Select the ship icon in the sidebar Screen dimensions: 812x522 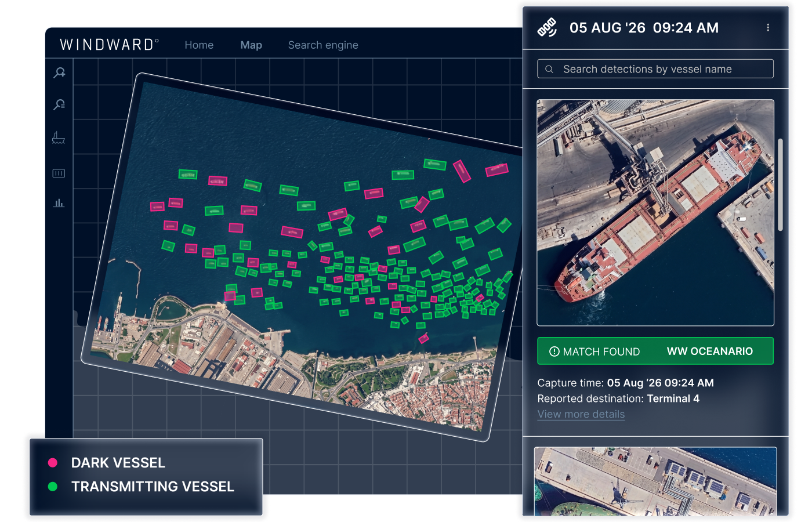click(59, 137)
